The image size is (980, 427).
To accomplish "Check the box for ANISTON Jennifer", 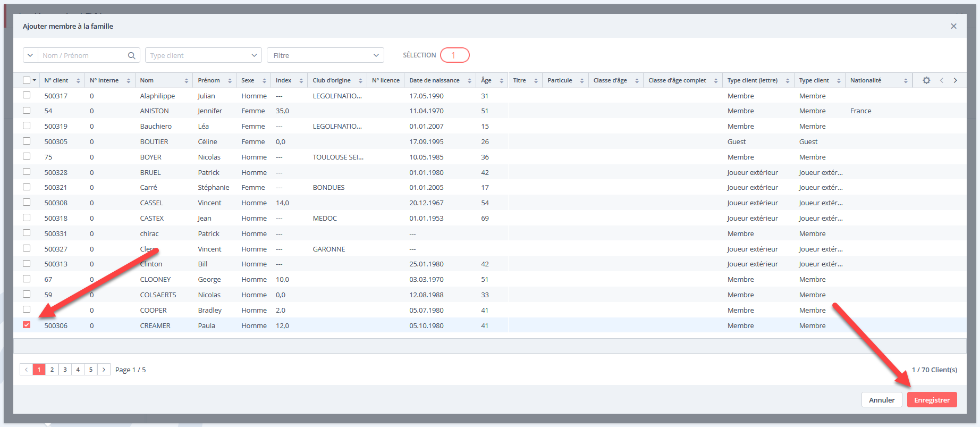I will 27,110.
